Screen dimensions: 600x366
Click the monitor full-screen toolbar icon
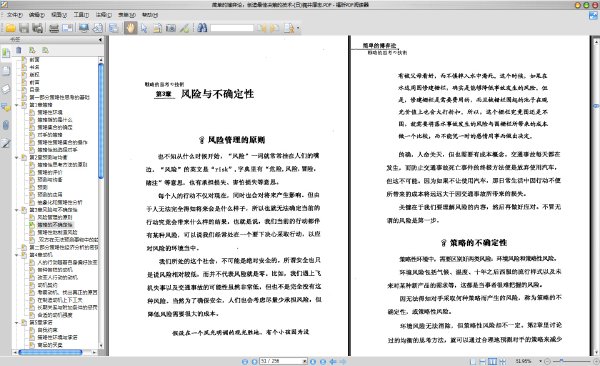point(84,28)
